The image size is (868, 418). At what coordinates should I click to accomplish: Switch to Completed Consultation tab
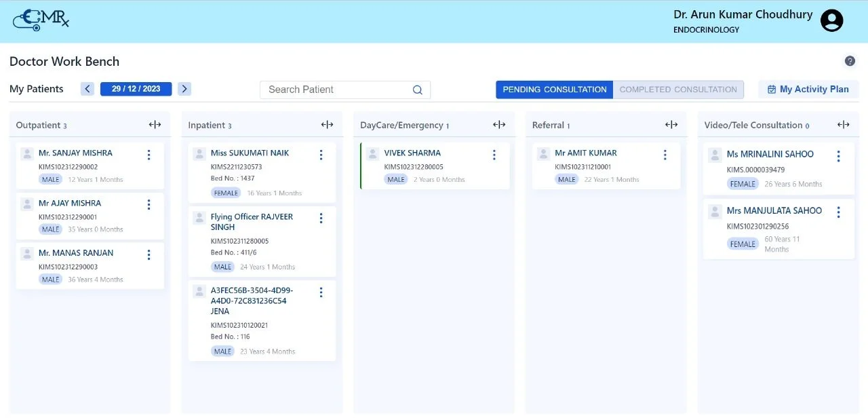tap(678, 90)
